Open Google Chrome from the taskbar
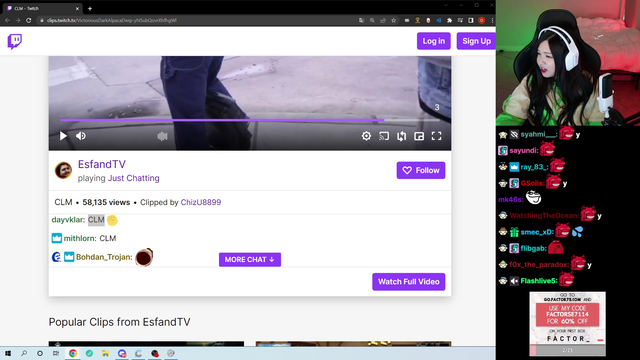The height and width of the screenshot is (360, 640). 73,353
